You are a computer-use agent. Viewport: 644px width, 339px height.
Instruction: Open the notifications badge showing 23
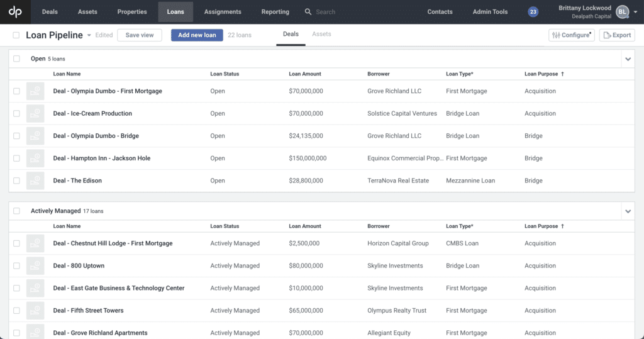(x=533, y=12)
